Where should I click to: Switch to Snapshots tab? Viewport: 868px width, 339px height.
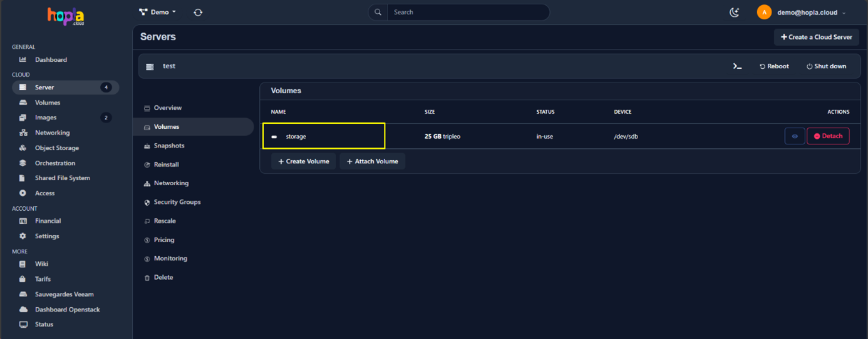coord(169,146)
